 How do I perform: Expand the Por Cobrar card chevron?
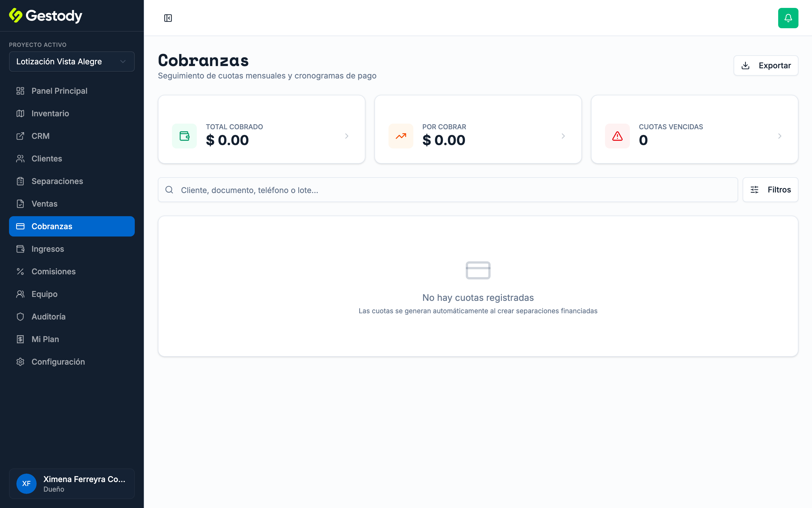(563, 136)
